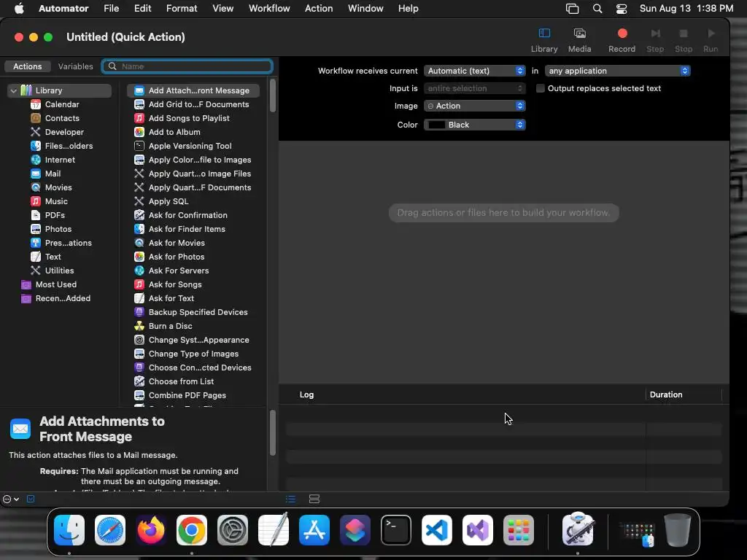This screenshot has height=560, width=747.
Task: Select Burn a Disc action
Action: (x=169, y=326)
